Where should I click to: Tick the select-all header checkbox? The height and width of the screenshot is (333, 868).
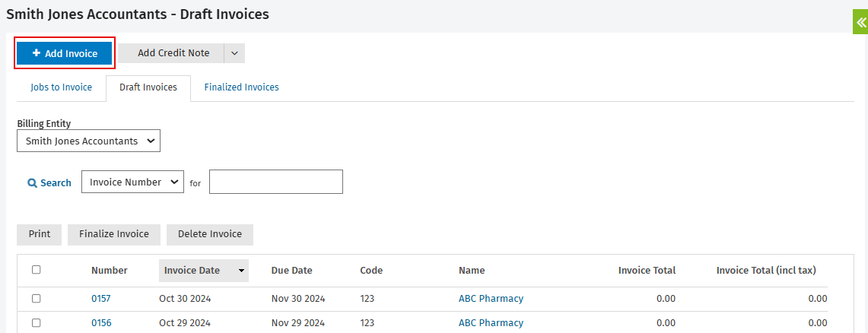click(36, 270)
